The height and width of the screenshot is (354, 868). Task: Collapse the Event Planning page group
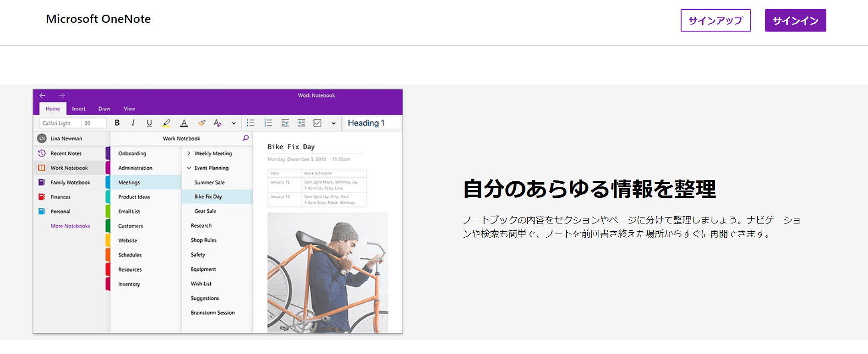pos(189,168)
